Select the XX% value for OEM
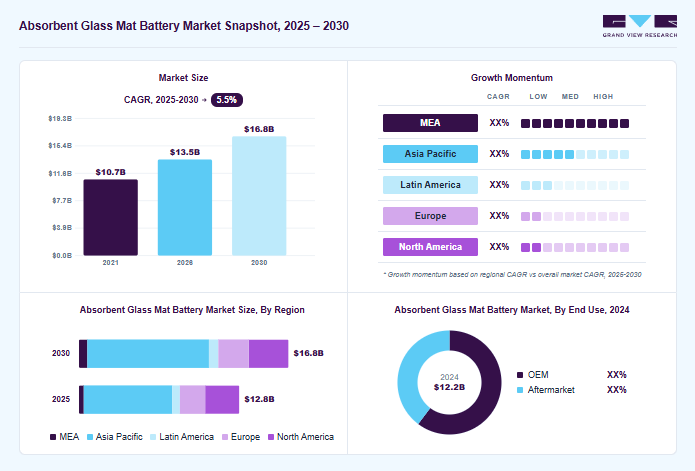This screenshot has height=471, width=695. tap(617, 375)
